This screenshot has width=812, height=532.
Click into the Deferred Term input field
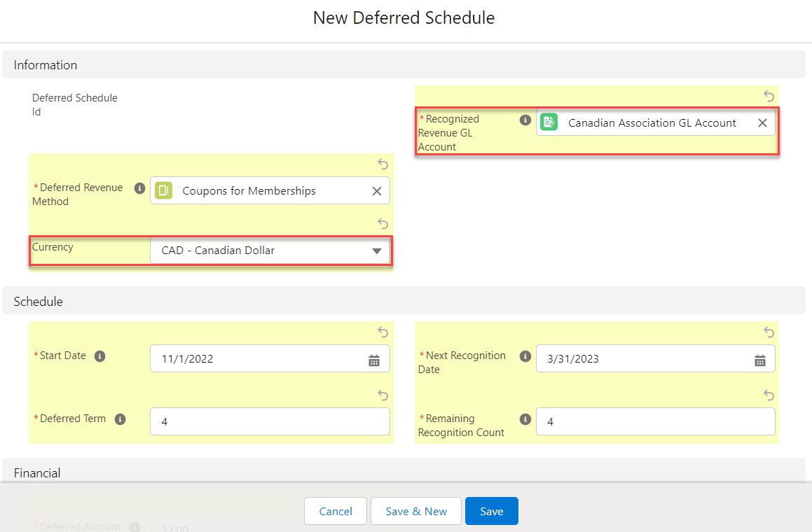point(270,422)
